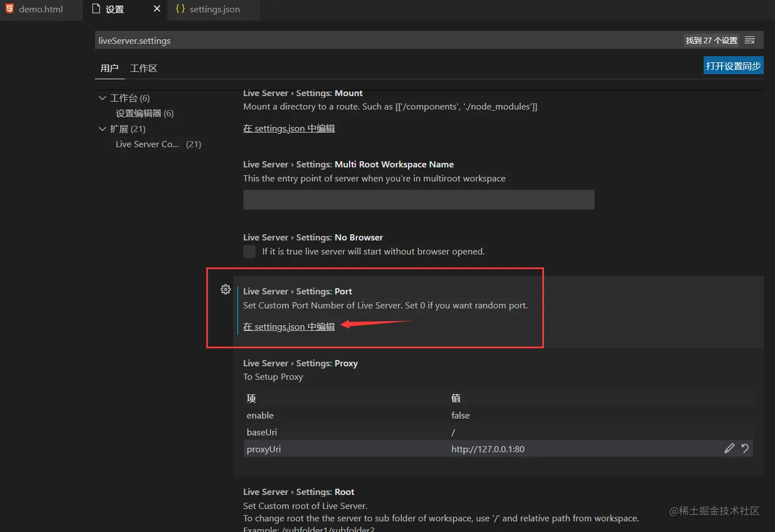Click the 打开设置同步 button
Screen dimensions: 775x532
(733, 66)
